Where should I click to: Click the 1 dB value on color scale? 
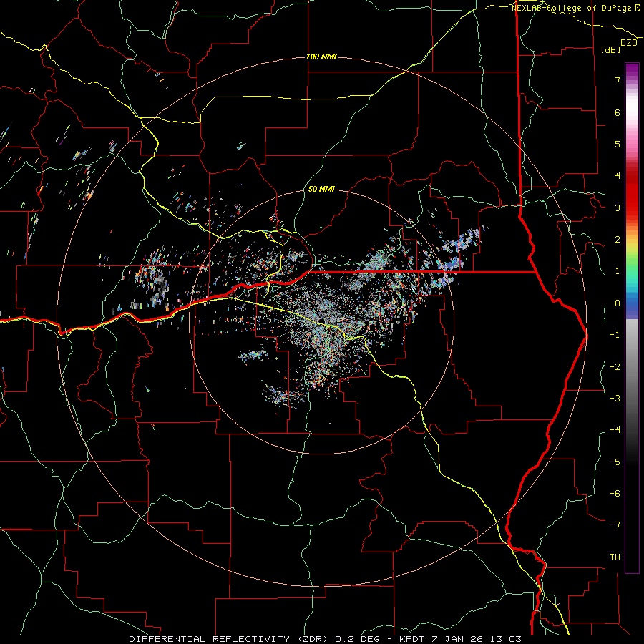pyautogui.click(x=618, y=271)
